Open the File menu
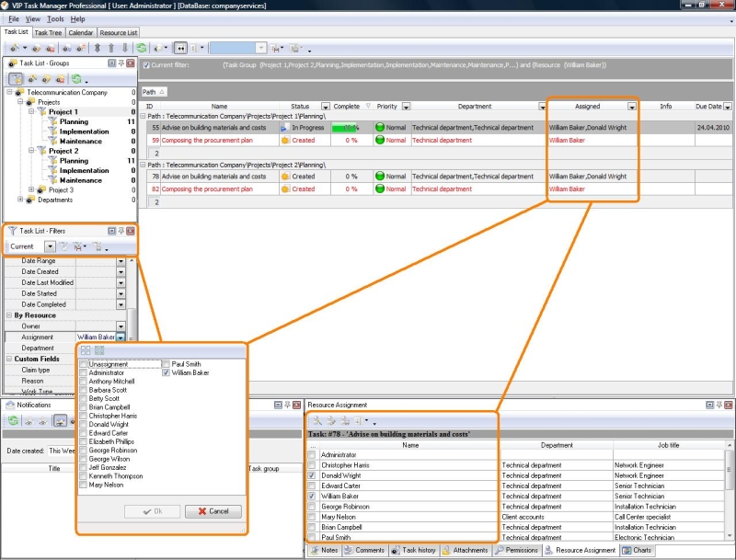 click(14, 19)
